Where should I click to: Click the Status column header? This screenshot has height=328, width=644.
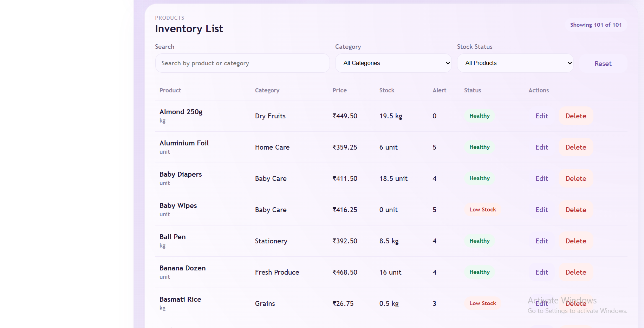point(473,90)
